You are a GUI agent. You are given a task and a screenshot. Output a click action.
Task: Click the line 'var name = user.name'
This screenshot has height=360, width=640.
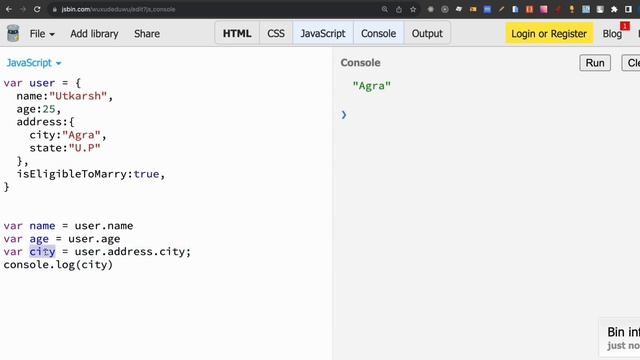(x=68, y=226)
